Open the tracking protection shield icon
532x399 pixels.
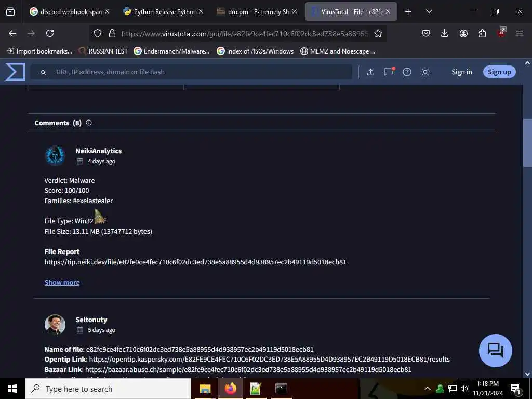(x=98, y=33)
